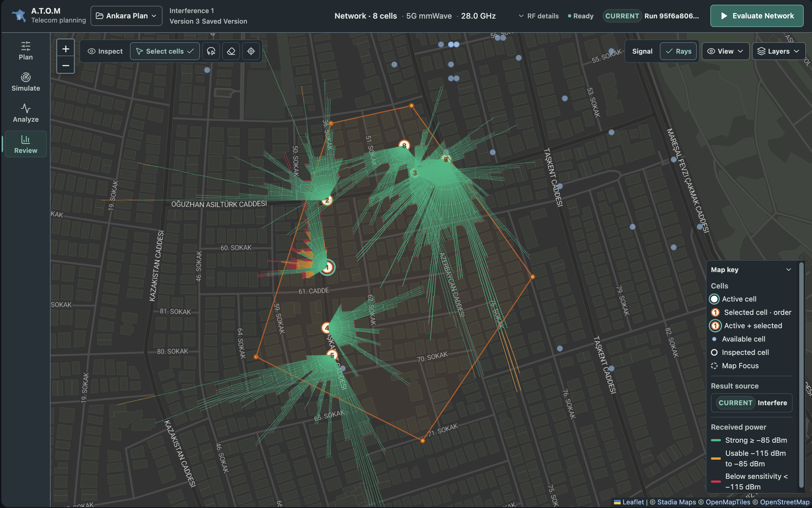Open the Analyze sidebar section
812x508 pixels.
[x=26, y=113]
